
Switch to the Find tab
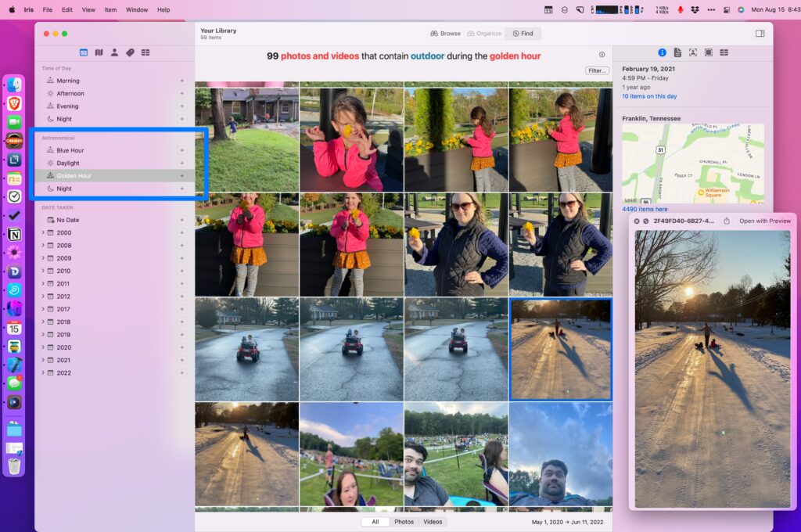pos(523,33)
